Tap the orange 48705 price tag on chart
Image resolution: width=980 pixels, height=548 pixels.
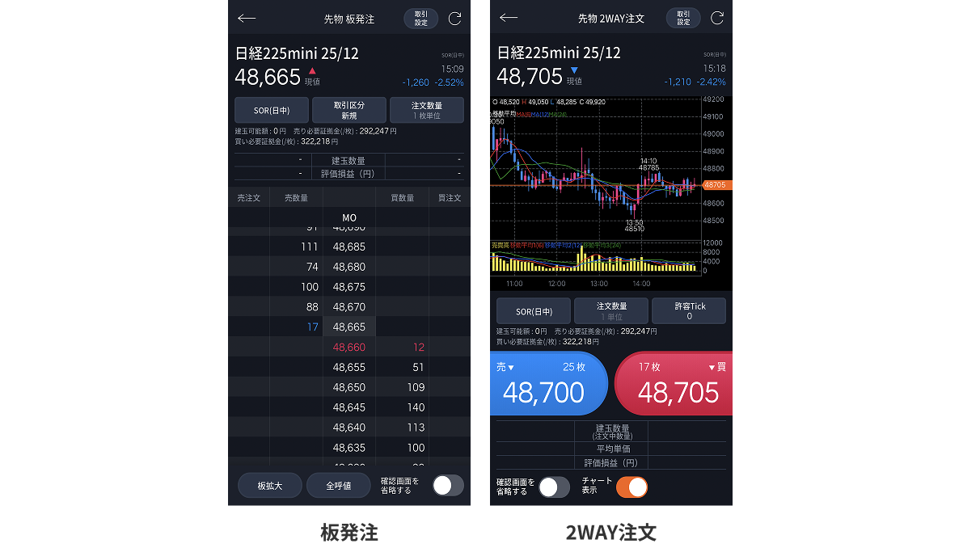716,185
